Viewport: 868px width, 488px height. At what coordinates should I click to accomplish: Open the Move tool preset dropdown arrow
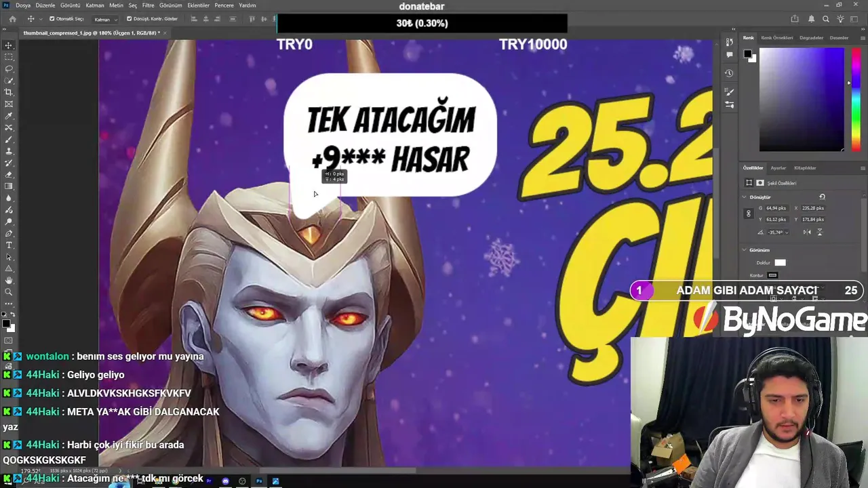[x=41, y=19]
